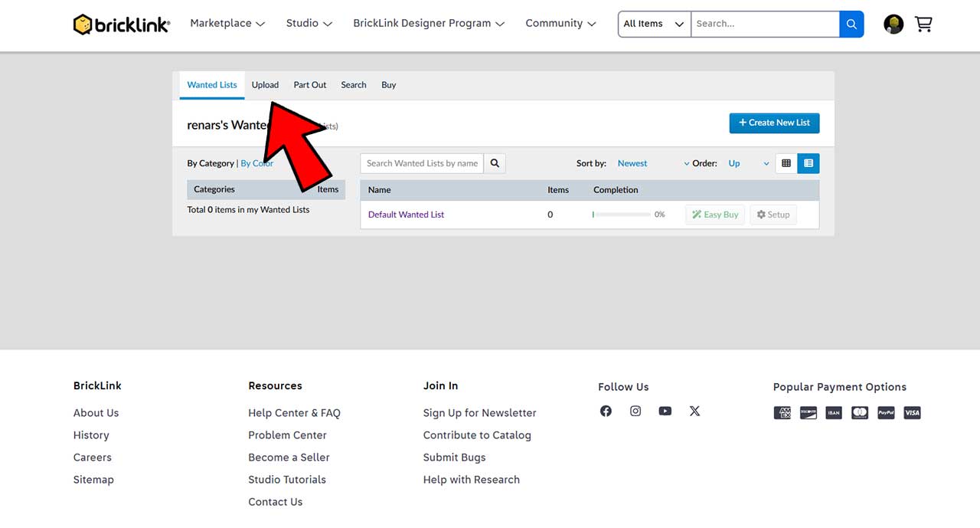Open the Studio menu
The image size is (980, 528).
coord(309,24)
